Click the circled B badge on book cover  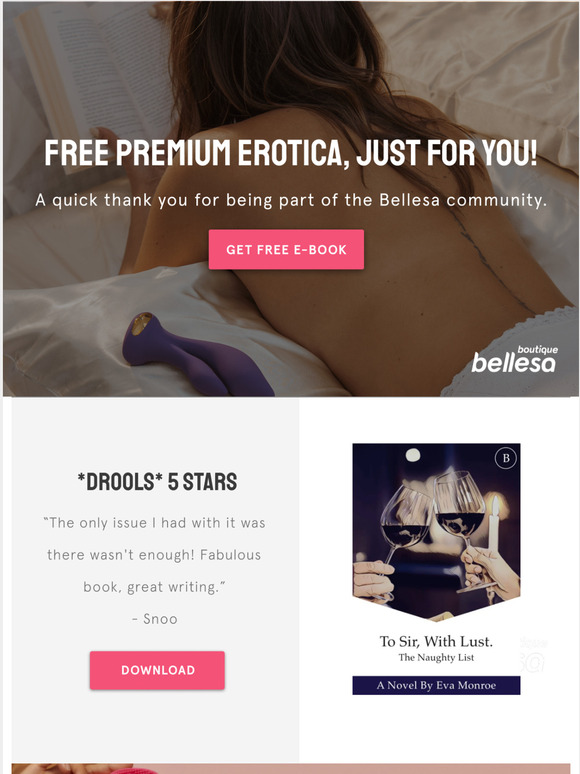coord(505,458)
